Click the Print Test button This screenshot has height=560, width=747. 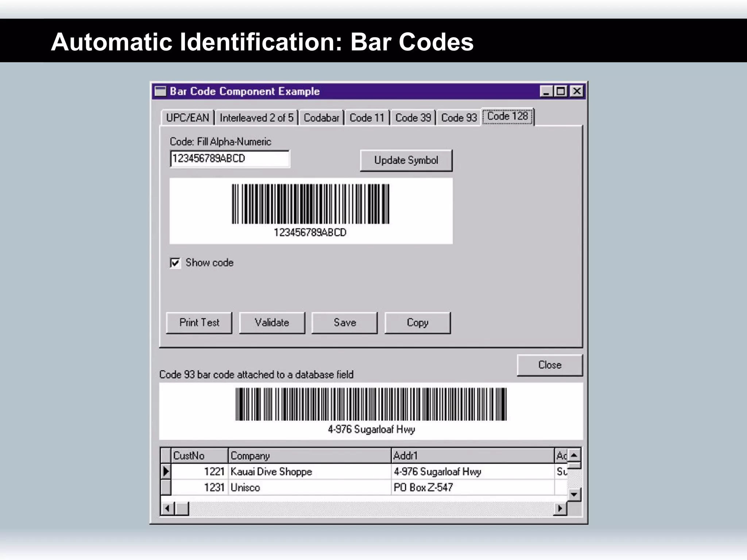199,323
